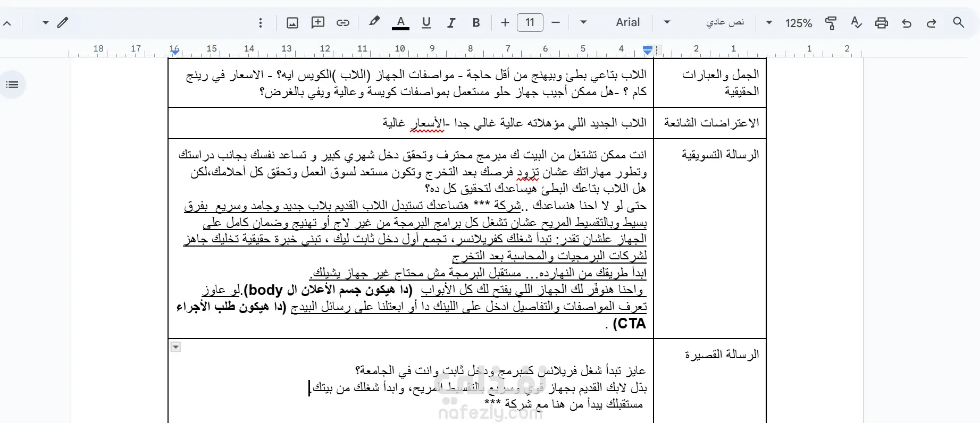Open the editing mode pencil dropdown
The height and width of the screenshot is (423, 980).
pos(55,22)
